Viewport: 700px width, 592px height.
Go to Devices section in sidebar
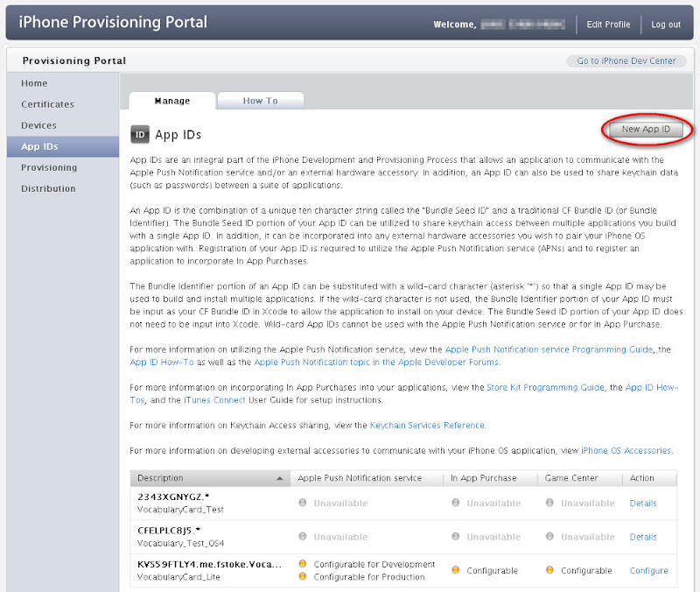point(38,125)
